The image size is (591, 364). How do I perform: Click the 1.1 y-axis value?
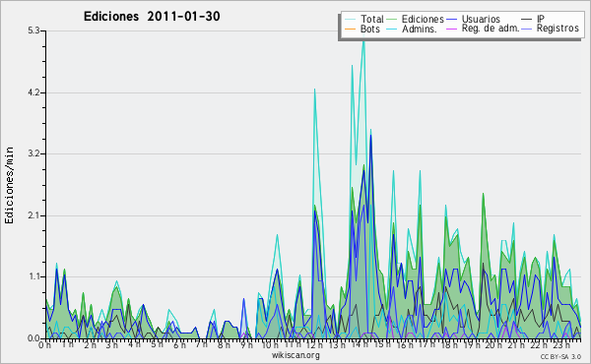tap(33, 276)
